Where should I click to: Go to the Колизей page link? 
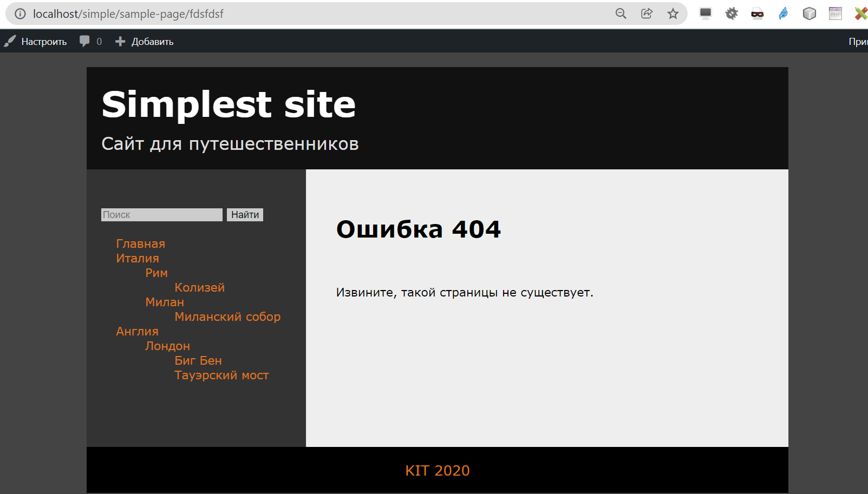tap(199, 288)
